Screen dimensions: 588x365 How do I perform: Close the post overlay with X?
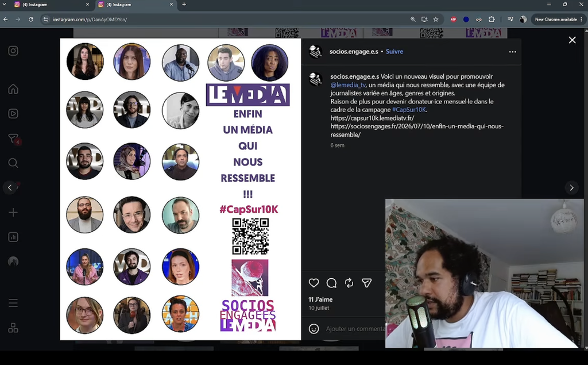pos(572,40)
